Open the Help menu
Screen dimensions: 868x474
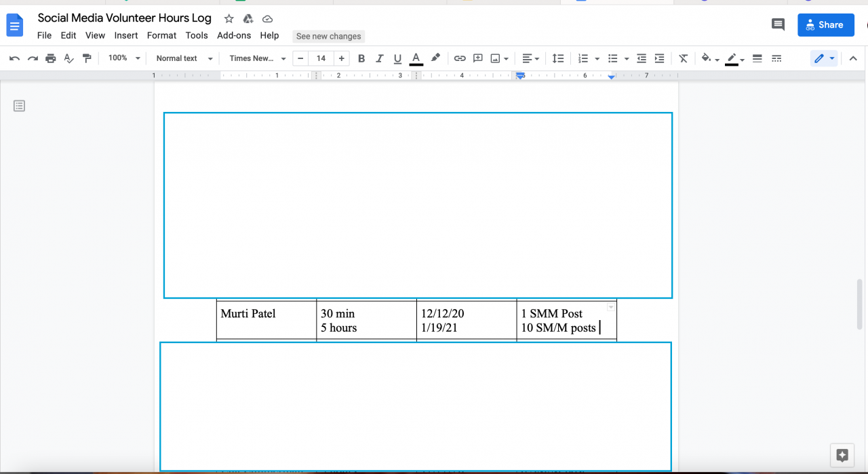point(269,35)
